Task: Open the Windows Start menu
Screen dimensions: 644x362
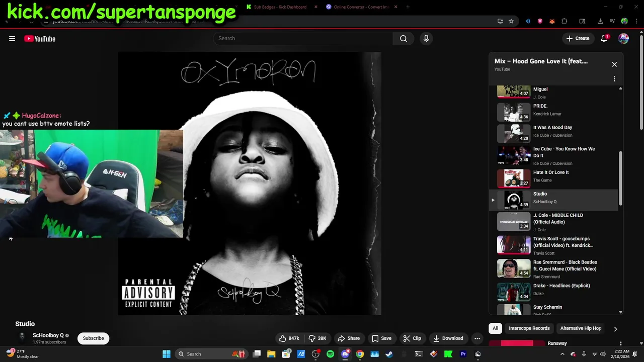Action: pyautogui.click(x=167, y=354)
